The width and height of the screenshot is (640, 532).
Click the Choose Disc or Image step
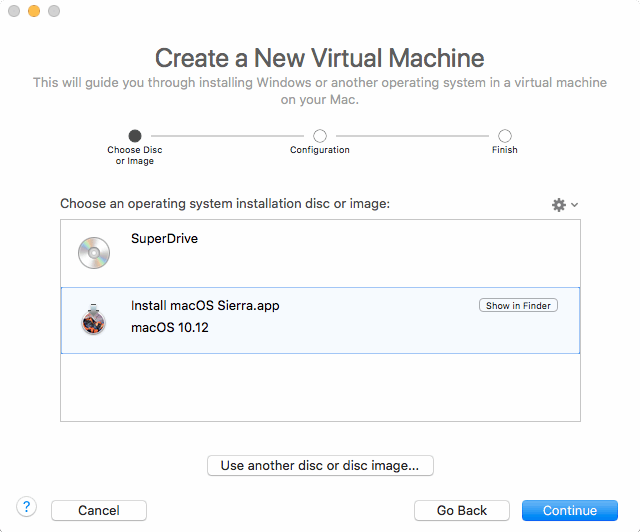click(x=135, y=136)
